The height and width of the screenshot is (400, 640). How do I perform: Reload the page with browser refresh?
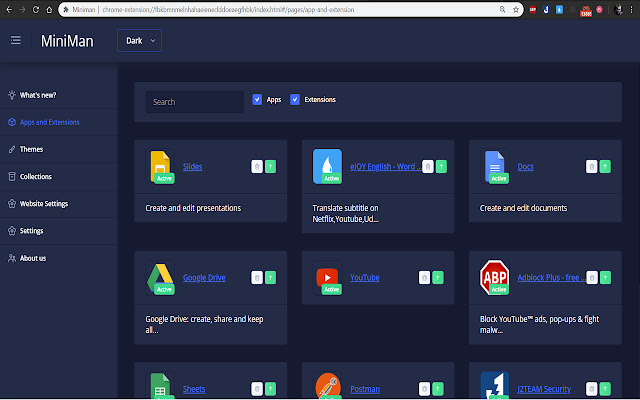pos(36,9)
